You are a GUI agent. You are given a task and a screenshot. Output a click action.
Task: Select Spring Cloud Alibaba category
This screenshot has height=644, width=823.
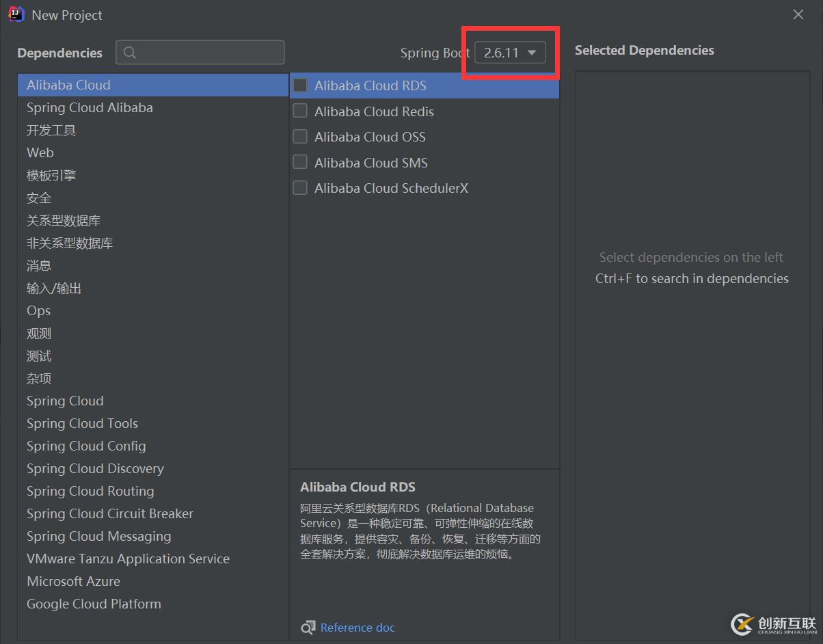tap(153, 107)
